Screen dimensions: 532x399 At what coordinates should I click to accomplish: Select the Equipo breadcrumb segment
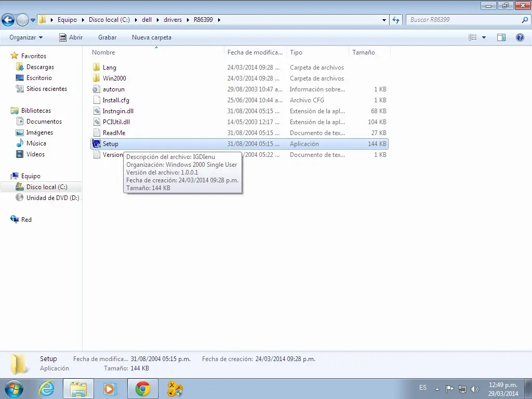tap(67, 20)
